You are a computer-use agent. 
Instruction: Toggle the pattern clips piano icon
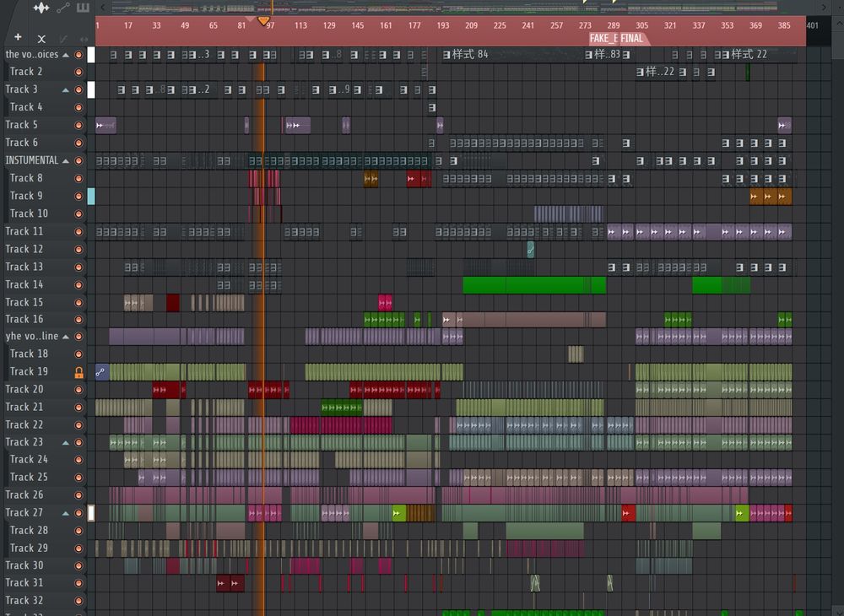(83, 8)
